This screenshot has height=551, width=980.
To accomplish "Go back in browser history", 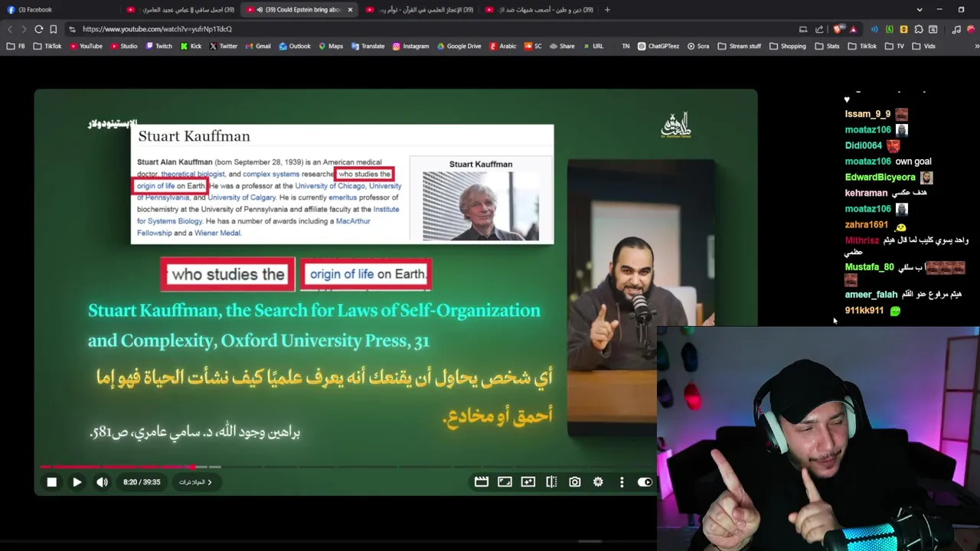I will 10,29.
